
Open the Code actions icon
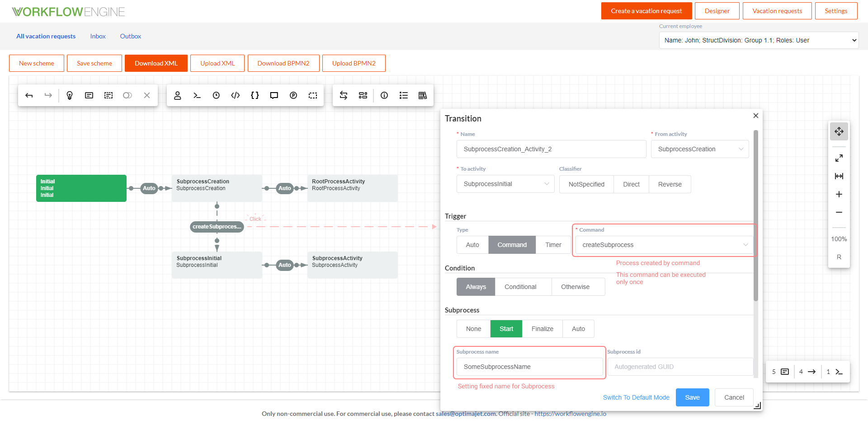pyautogui.click(x=236, y=95)
